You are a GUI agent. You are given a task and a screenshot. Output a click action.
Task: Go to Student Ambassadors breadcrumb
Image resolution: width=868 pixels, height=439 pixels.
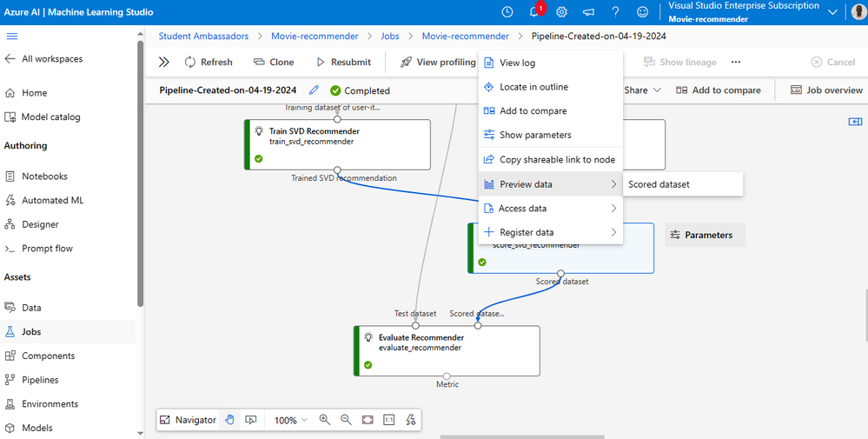click(203, 36)
